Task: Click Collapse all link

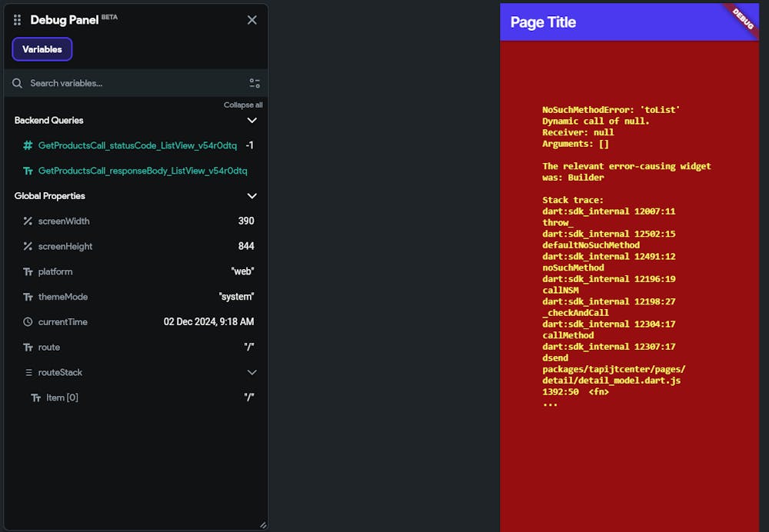Action: coord(243,105)
